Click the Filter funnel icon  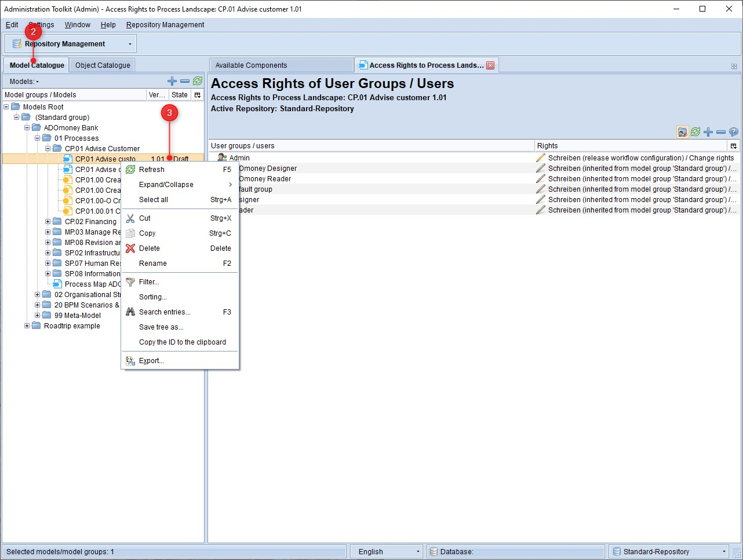(x=130, y=282)
